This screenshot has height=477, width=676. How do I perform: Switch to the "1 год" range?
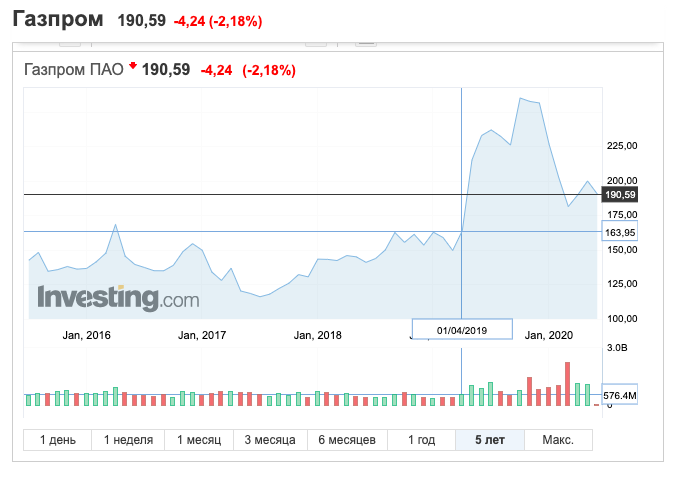[421, 440]
